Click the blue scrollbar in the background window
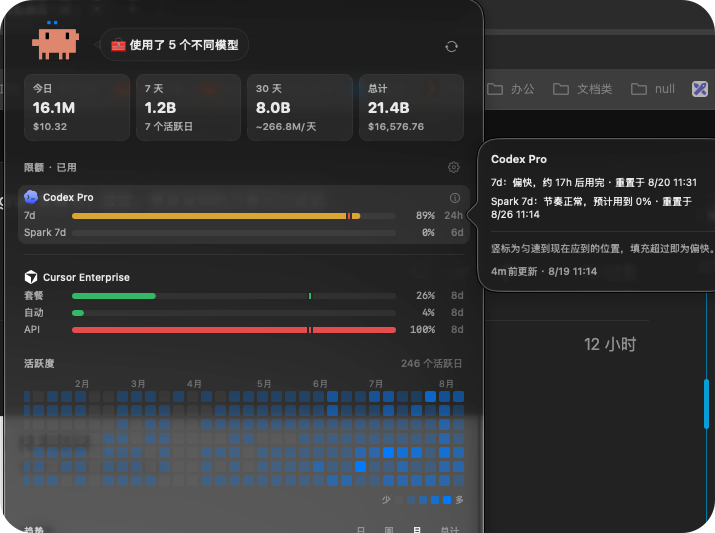715x533 pixels. point(706,404)
